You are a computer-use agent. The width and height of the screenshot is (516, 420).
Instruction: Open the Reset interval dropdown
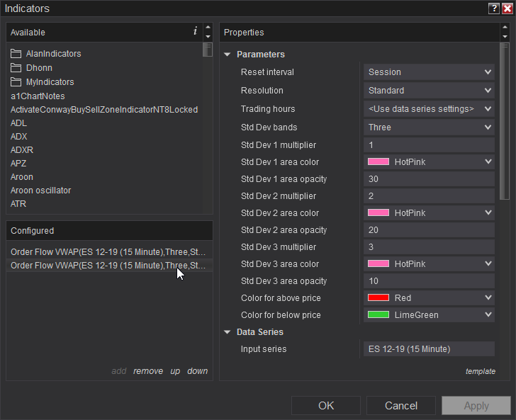429,72
